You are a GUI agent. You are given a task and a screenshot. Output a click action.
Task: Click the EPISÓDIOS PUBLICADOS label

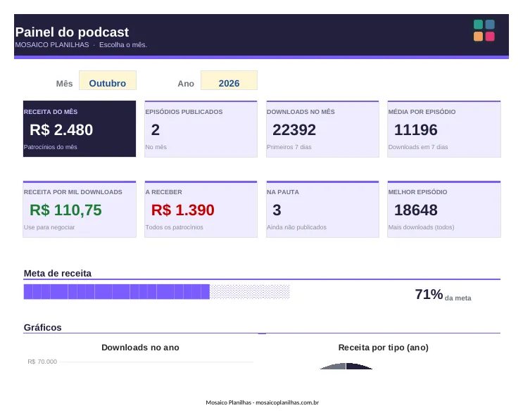pyautogui.click(x=184, y=112)
